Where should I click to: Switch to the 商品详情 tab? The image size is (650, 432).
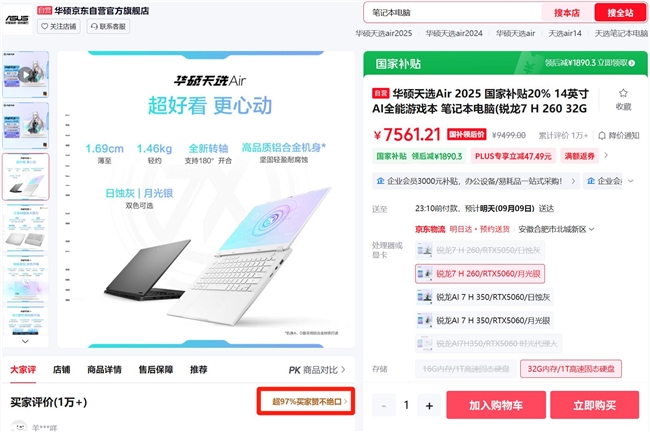[x=104, y=369]
